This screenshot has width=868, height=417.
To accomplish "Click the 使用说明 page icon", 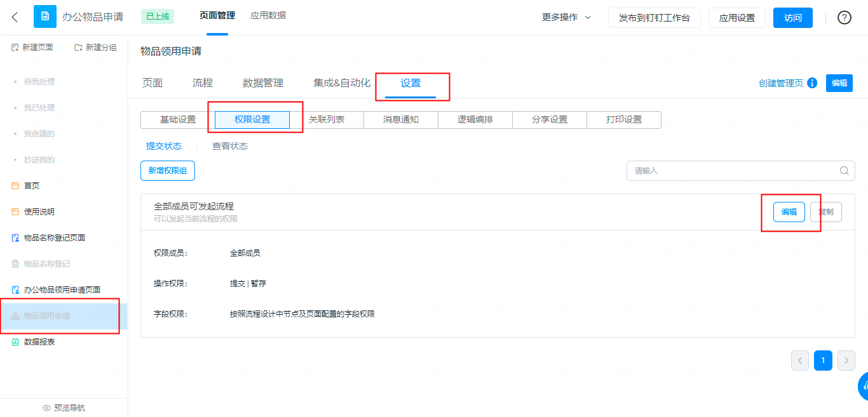I will click(x=15, y=212).
